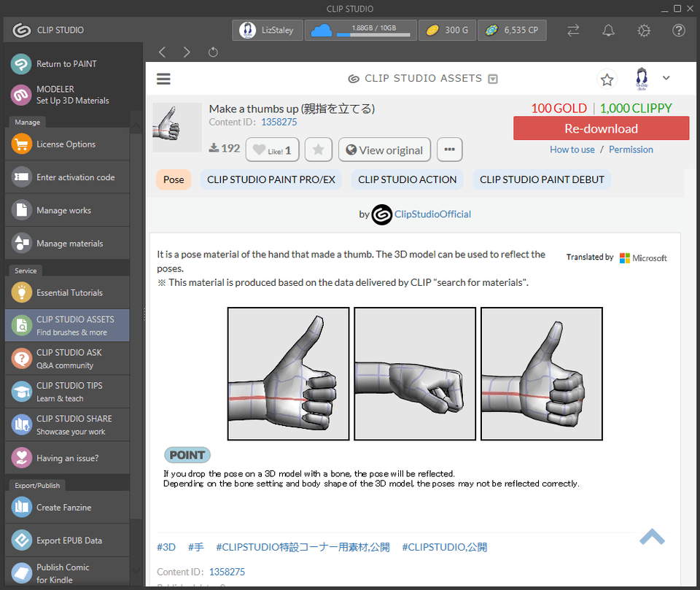Screen dimensions: 700x590
Task: Click the Re-download button
Action: point(601,128)
